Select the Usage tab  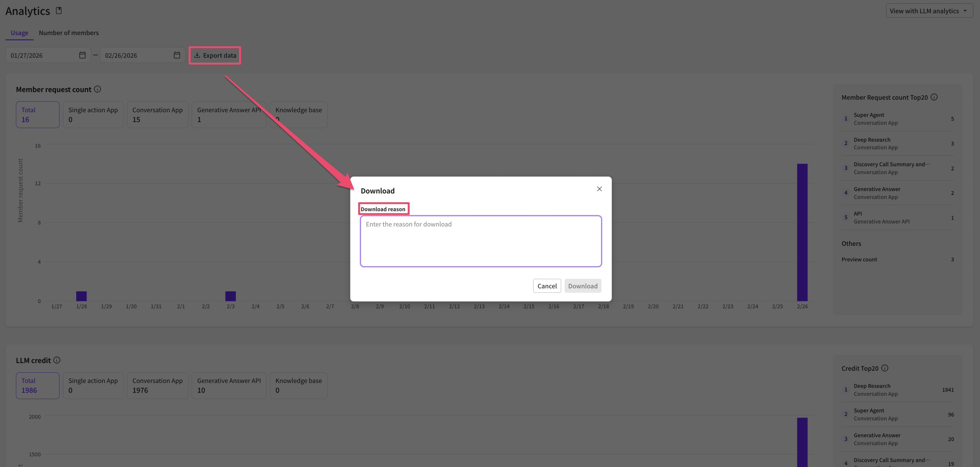19,33
